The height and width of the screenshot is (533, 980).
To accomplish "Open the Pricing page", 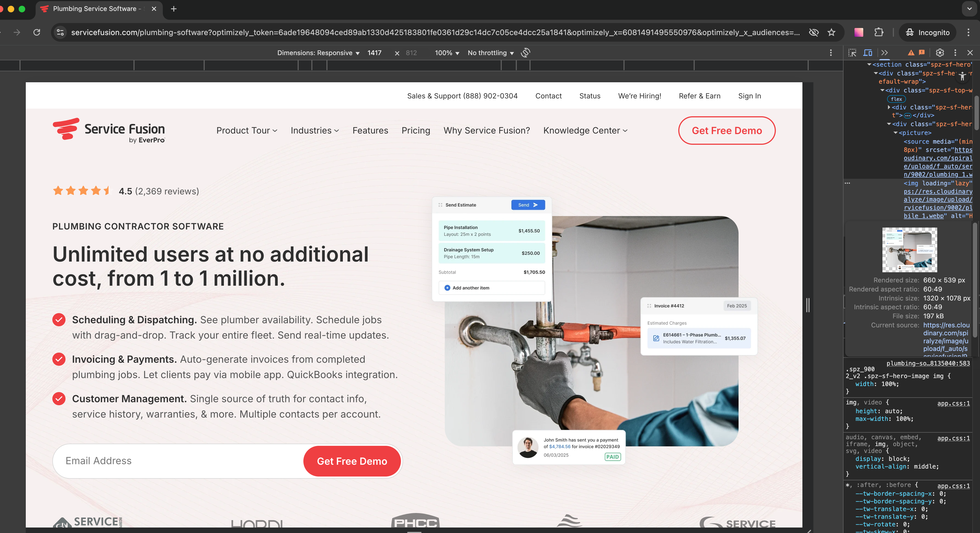I will point(415,131).
